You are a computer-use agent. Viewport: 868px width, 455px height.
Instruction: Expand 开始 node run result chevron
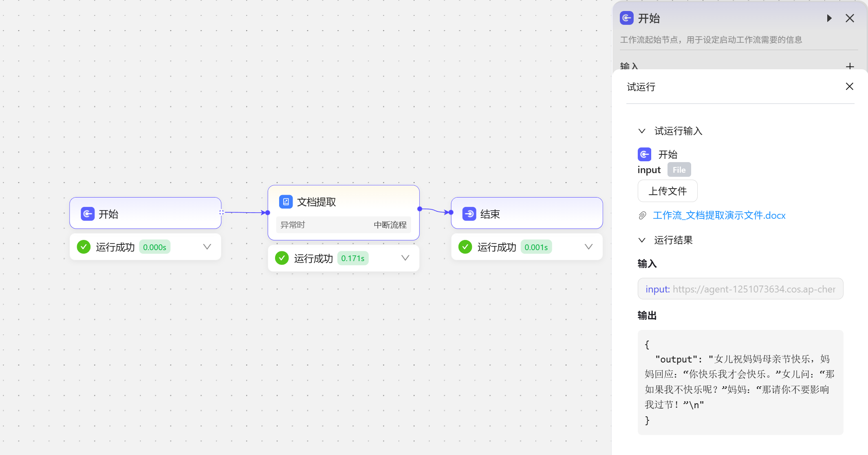coord(207,247)
